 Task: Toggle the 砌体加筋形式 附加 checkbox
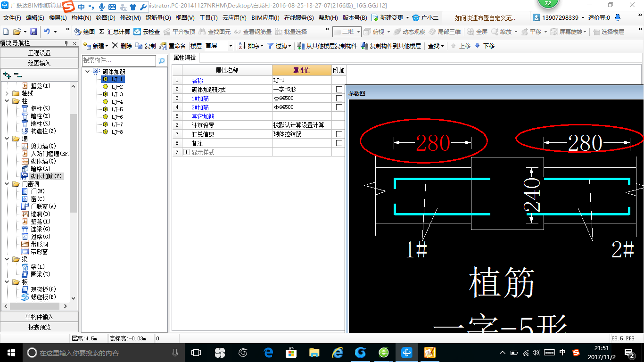tap(339, 89)
